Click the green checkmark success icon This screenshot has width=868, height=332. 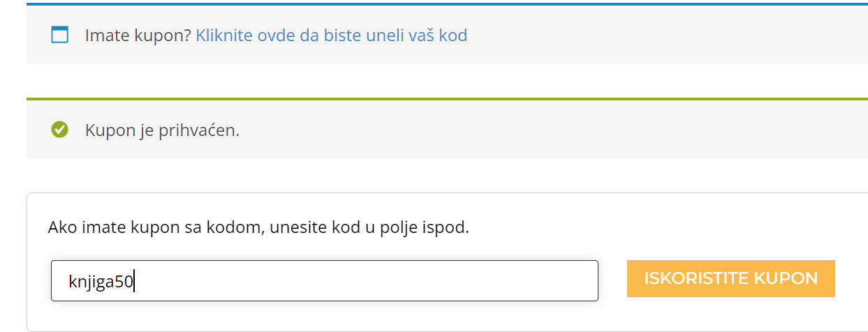click(60, 130)
